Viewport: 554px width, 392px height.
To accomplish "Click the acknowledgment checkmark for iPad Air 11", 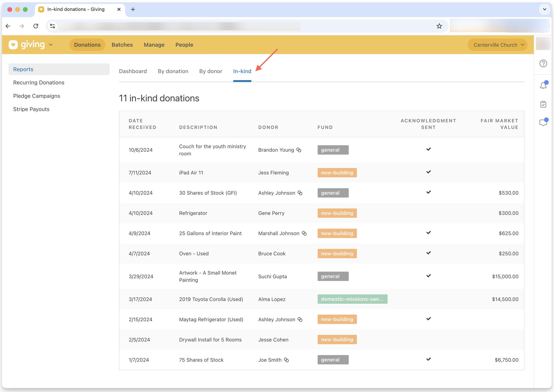I will [429, 172].
